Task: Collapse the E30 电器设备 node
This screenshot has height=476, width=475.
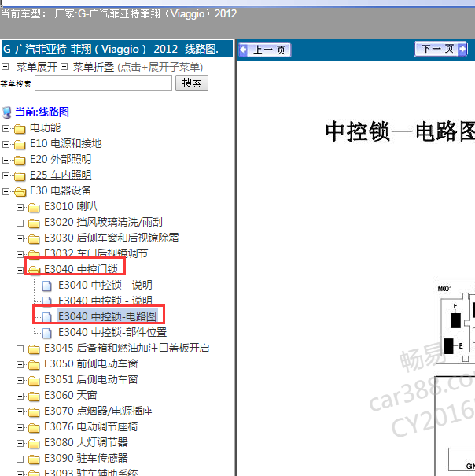Action: tap(6, 191)
